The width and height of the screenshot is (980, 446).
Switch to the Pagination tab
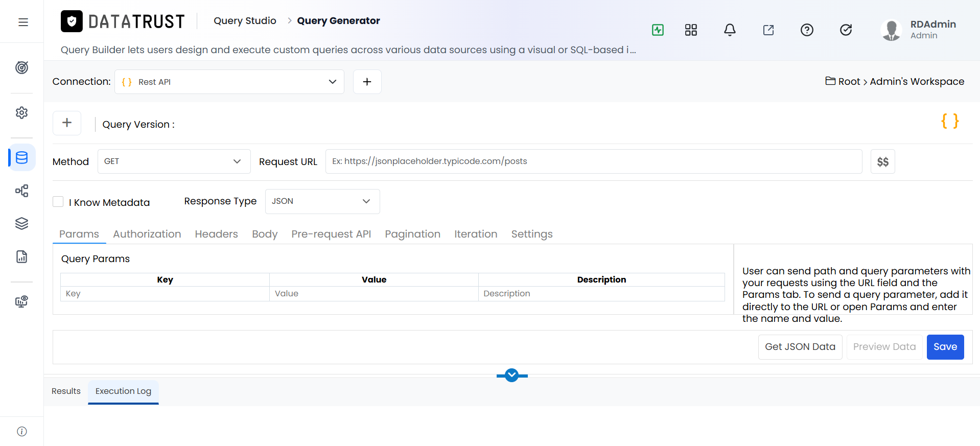click(413, 234)
